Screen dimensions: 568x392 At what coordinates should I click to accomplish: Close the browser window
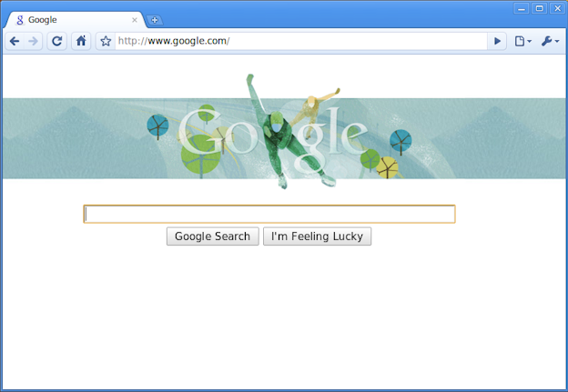pyautogui.click(x=557, y=8)
